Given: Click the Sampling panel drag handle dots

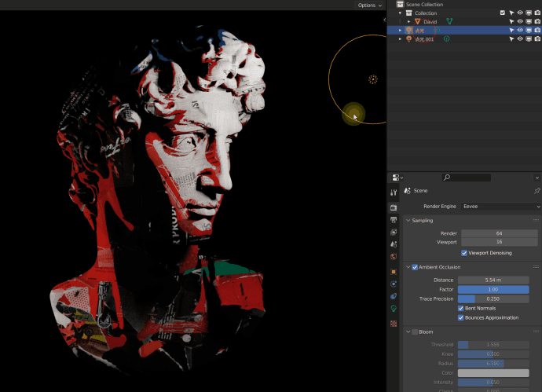Looking at the screenshot, I should click(x=537, y=220).
